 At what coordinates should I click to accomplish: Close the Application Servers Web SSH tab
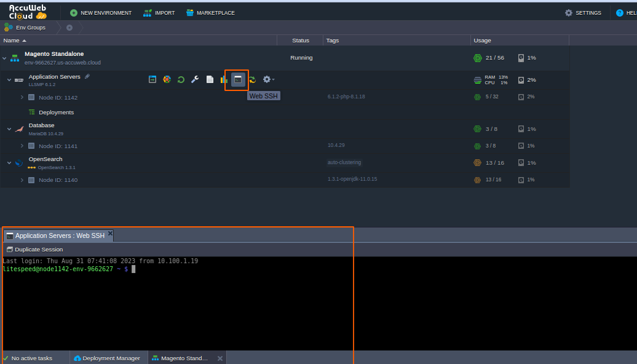tap(111, 234)
